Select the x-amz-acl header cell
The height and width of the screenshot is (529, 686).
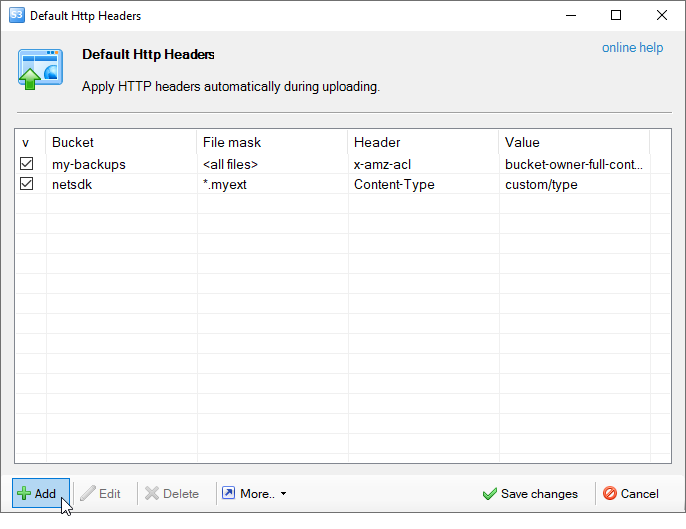pyautogui.click(x=423, y=164)
